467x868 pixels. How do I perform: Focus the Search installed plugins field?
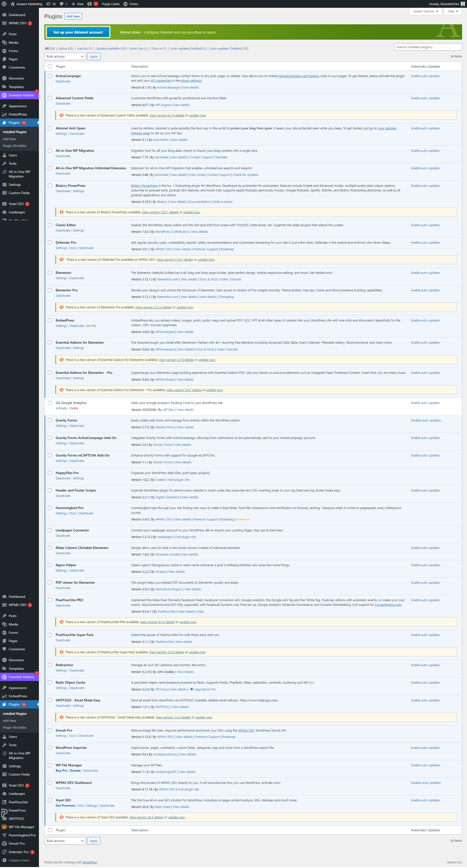tap(428, 47)
